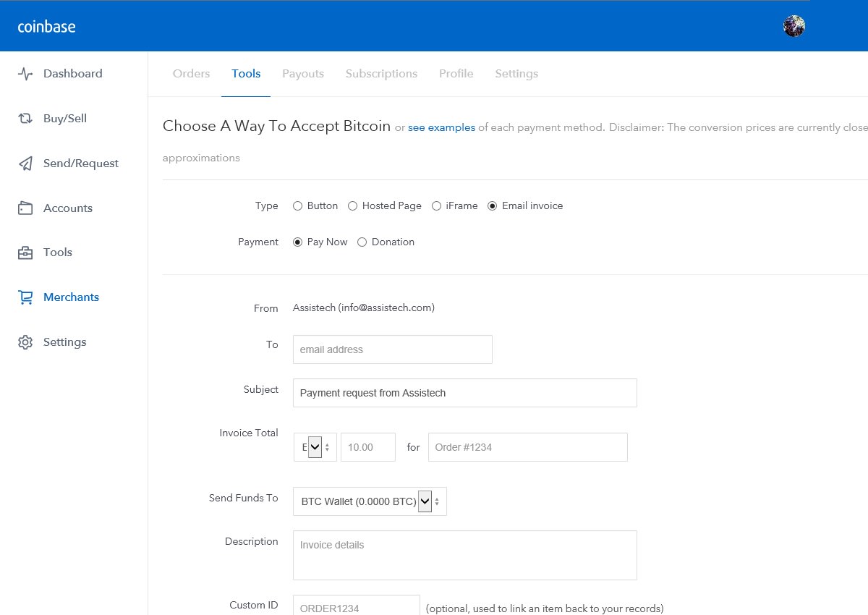This screenshot has width=868, height=615.
Task: Open the user avatar menu
Action: click(794, 26)
